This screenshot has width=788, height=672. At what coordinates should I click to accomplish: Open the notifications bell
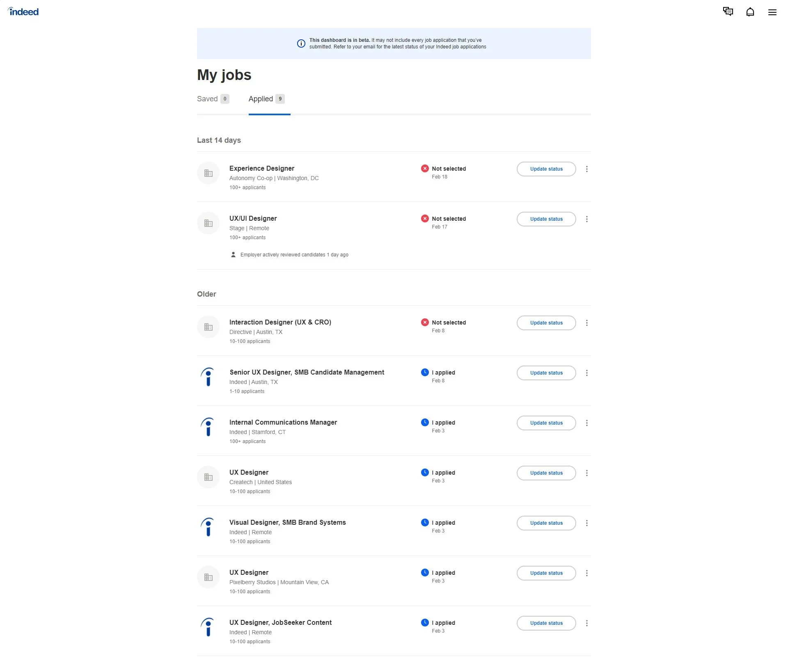(750, 12)
